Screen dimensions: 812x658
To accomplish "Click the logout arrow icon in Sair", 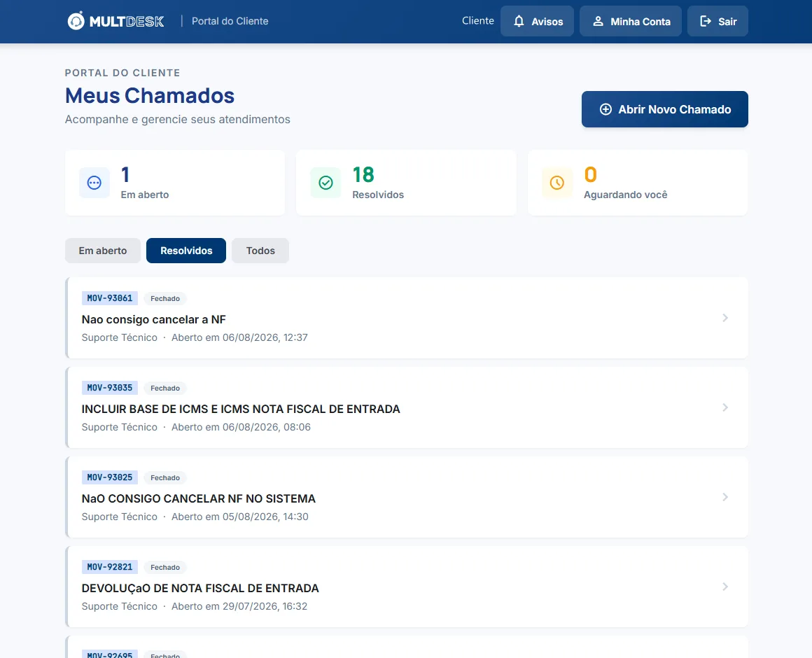I will [706, 21].
